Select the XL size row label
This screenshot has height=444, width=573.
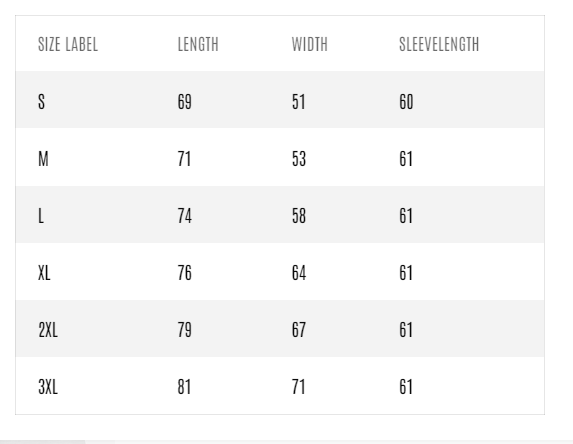click(44, 273)
